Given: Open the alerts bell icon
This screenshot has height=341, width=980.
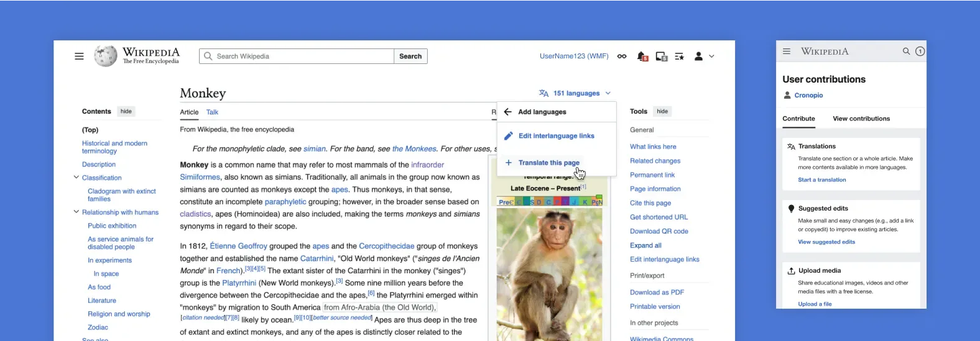Looking at the screenshot, I should pyautogui.click(x=642, y=57).
